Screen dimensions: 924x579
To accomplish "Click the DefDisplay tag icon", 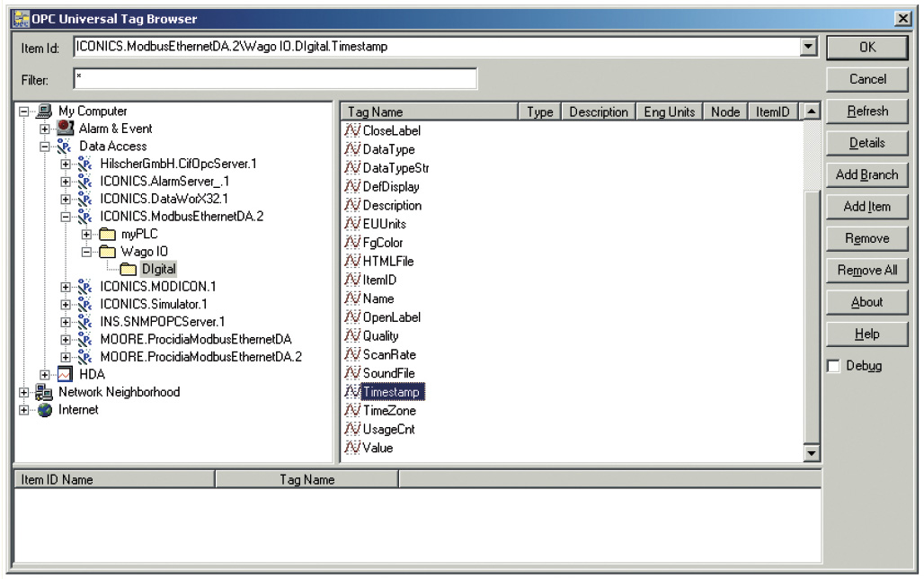I will [352, 186].
